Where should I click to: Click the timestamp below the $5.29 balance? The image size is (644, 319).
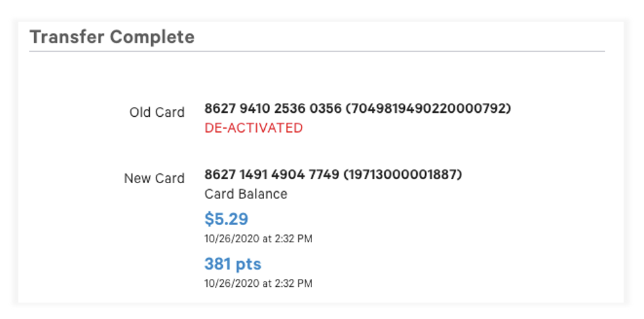[258, 239]
